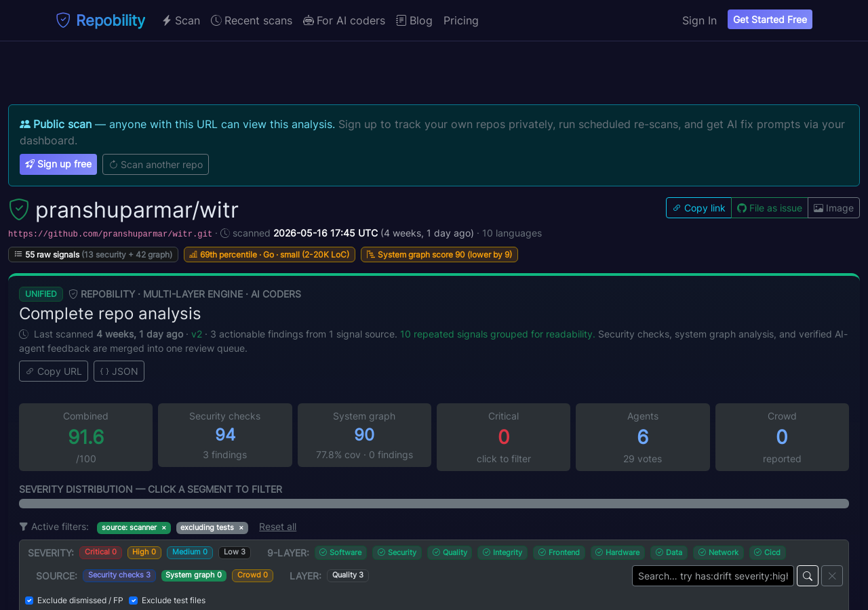Screen dimensions: 868x610
Task: Click the 55 raw signals badge
Action: pos(93,254)
